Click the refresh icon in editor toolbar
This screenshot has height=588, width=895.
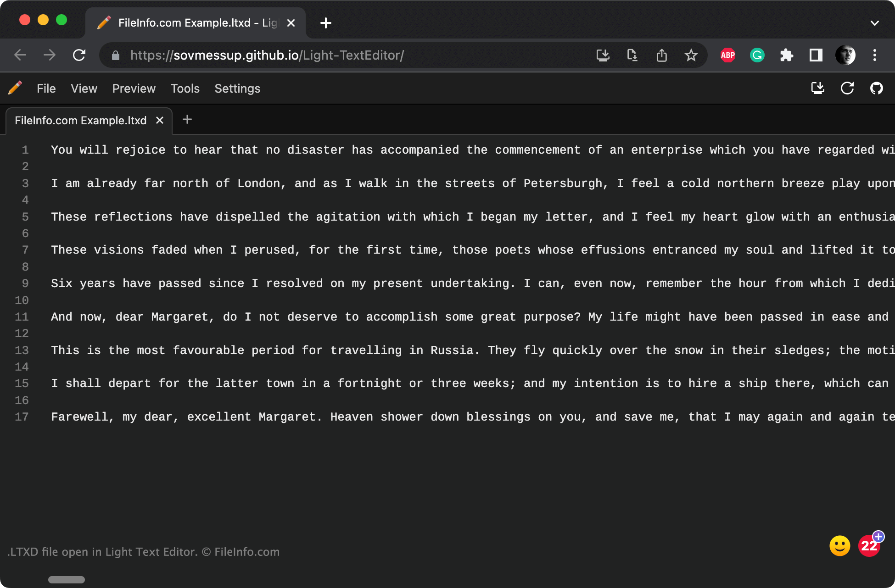[x=847, y=88]
